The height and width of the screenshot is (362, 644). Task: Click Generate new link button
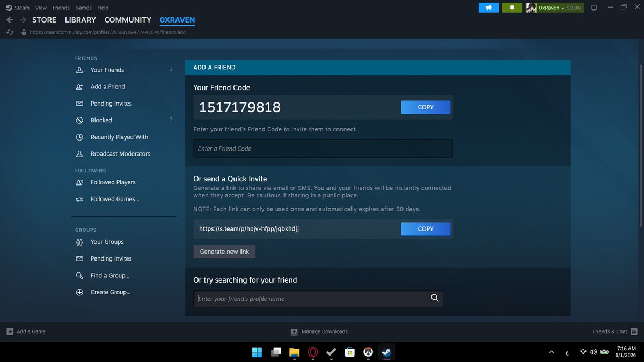tap(224, 252)
